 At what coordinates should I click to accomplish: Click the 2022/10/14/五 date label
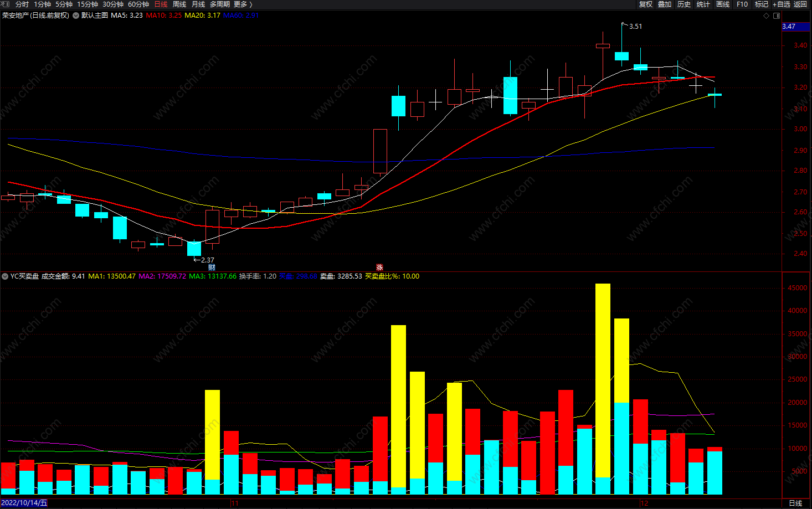(24, 503)
